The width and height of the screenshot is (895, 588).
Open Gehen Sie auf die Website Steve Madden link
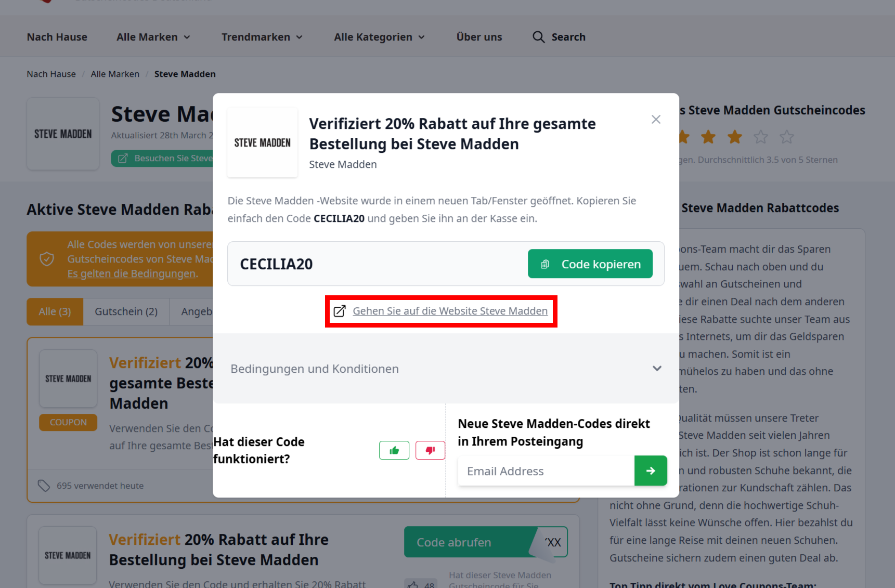450,311
